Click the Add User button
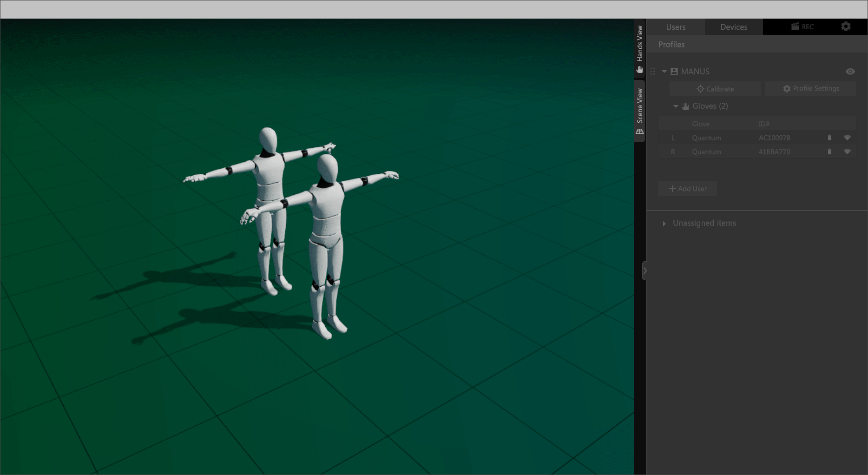 687,189
